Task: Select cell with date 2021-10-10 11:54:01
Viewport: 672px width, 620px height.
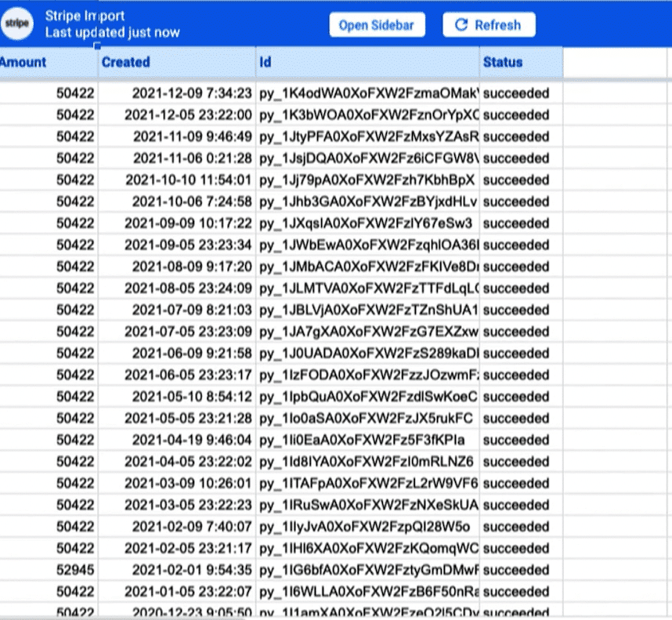Action: coord(176,179)
